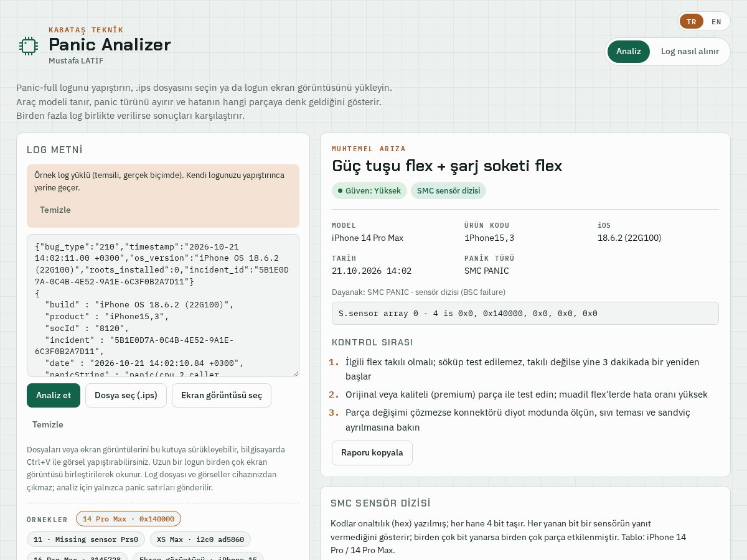Click the Analiz et button

pos(54,395)
